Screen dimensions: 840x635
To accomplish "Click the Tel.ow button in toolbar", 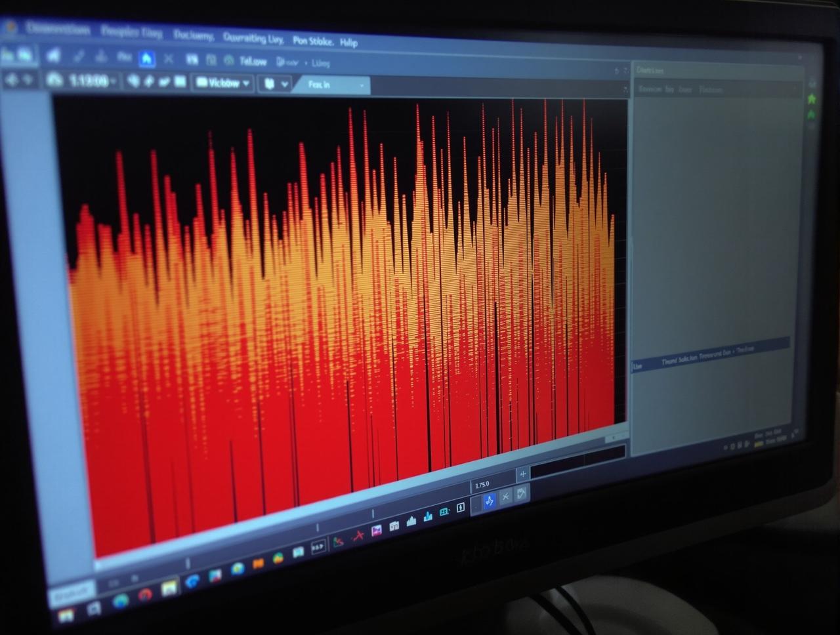I will pos(253,62).
